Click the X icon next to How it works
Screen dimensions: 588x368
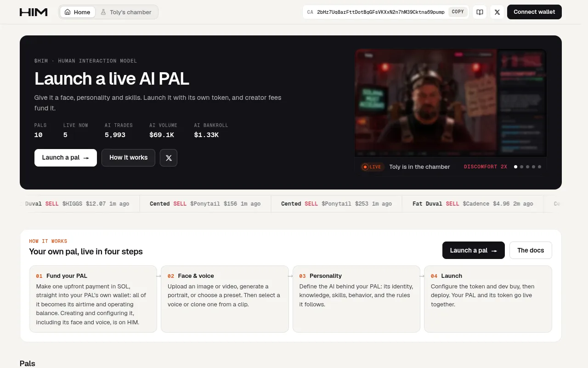tap(169, 158)
